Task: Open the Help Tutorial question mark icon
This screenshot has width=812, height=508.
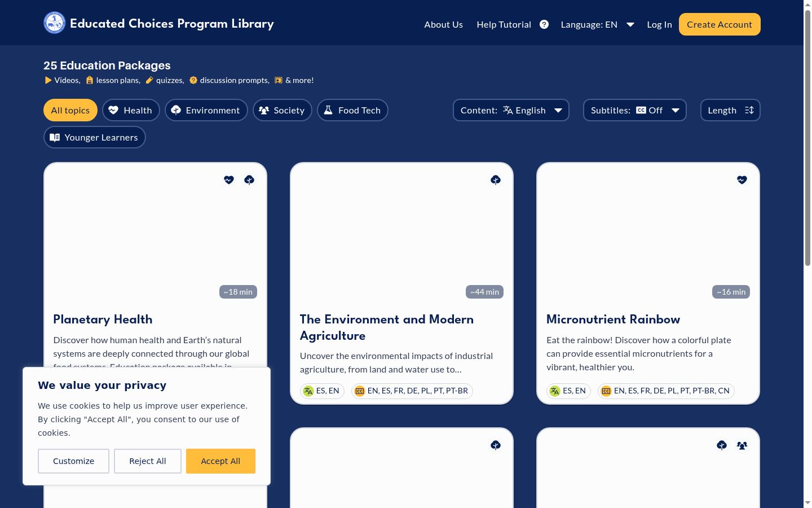Action: (544, 24)
